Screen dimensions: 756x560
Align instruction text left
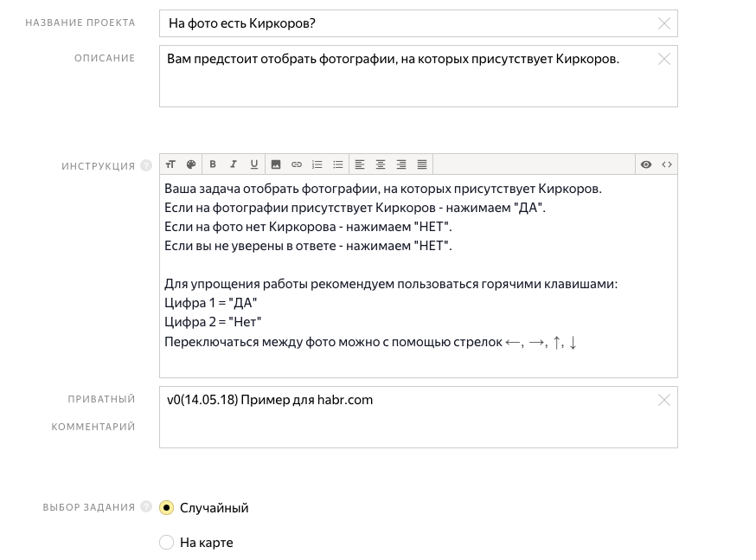(x=360, y=164)
